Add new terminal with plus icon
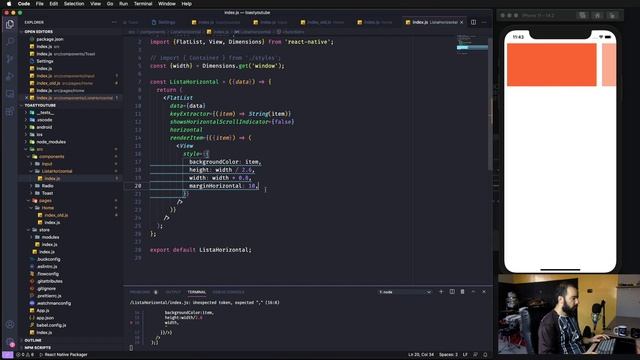This screenshot has width=640, height=360. pyautogui.click(x=441, y=292)
